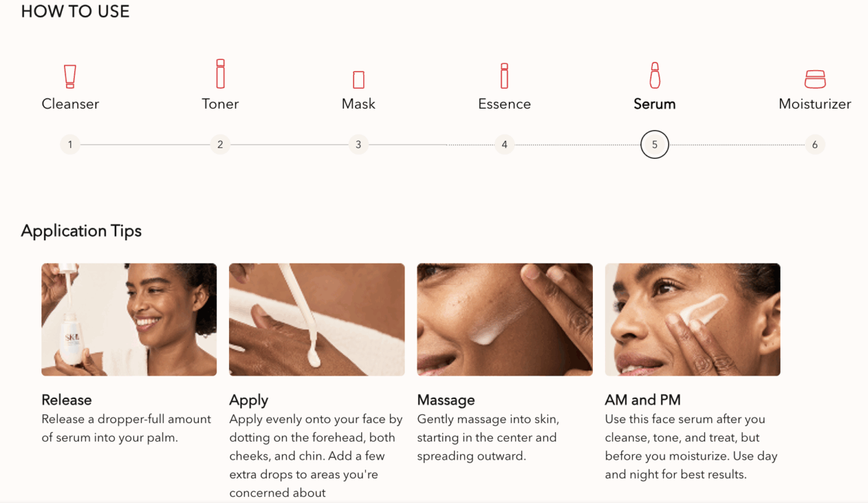Open the Cleanser tab label
This screenshot has height=503, width=868.
tap(70, 104)
